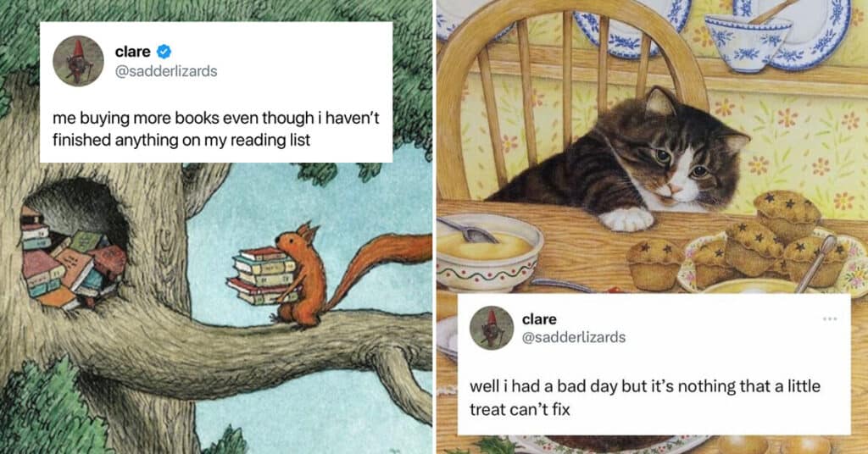The image size is (868, 454).
Task: Click the 'well i had a bad day' tweet text
Action: (645, 397)
